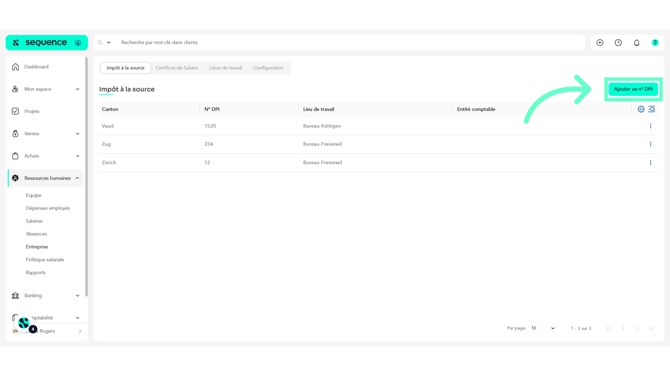Collapse the Ressources humaines chevron
This screenshot has height=376, width=670.
77,178
